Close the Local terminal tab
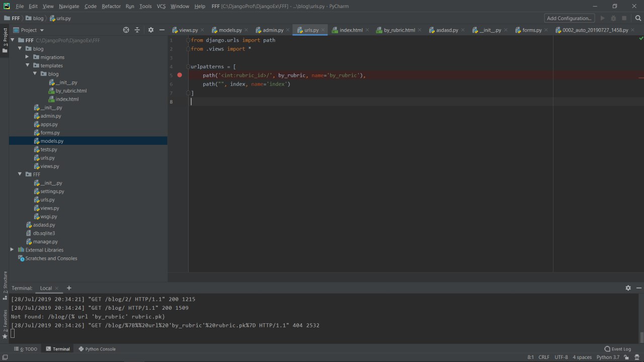Viewport: 644px width, 362px height. (x=57, y=289)
